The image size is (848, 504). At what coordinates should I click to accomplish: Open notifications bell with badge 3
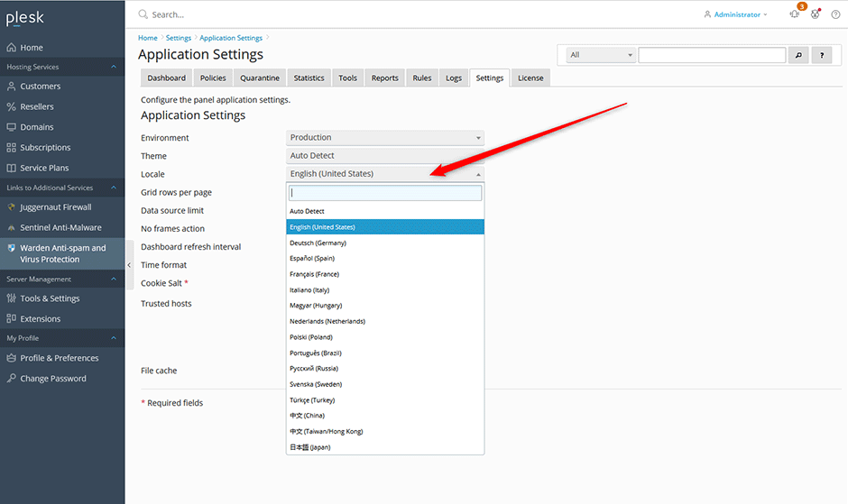(x=795, y=14)
